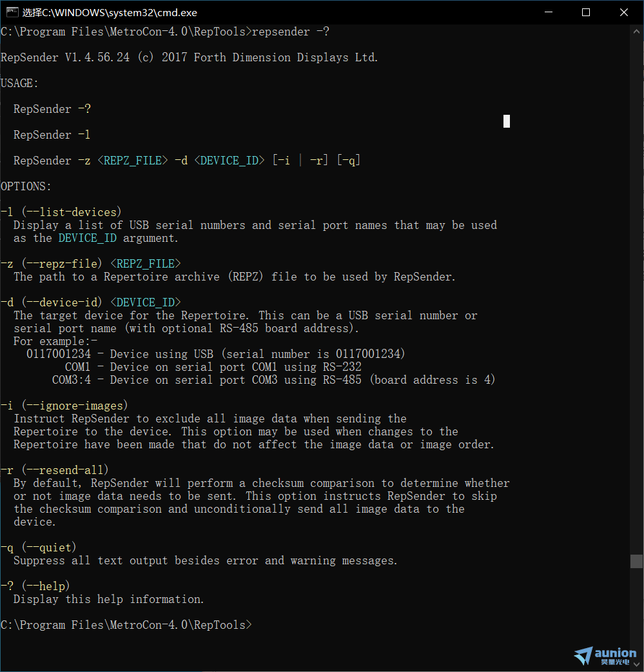Click 'By default, RepSender will perform' line
This screenshot has height=672, width=644.
pyautogui.click(x=261, y=484)
